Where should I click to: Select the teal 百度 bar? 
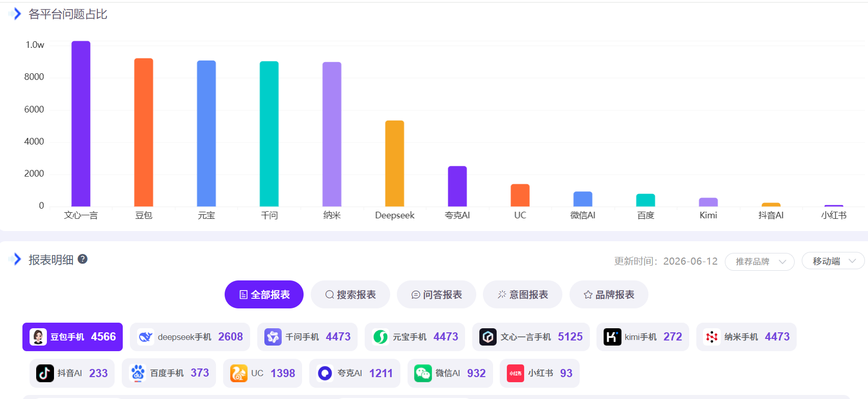pos(645,200)
